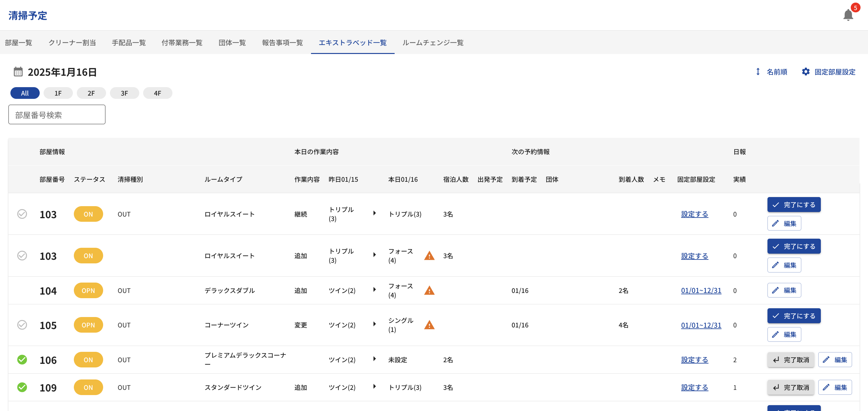
Task: Click the calendar icon beside 2025年1月16日
Action: [x=18, y=72]
